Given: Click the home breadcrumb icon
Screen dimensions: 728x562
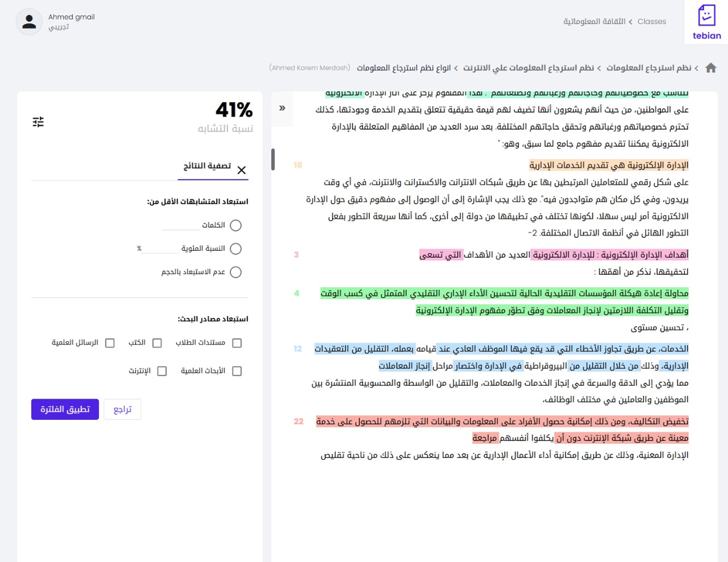Looking at the screenshot, I should (x=711, y=68).
